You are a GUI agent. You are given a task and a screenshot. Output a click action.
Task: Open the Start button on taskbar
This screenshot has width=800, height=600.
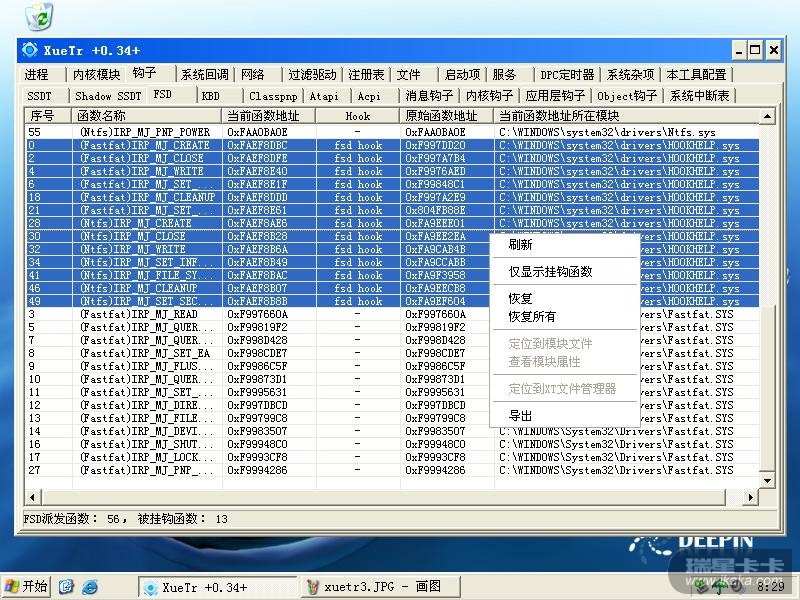(x=26, y=586)
